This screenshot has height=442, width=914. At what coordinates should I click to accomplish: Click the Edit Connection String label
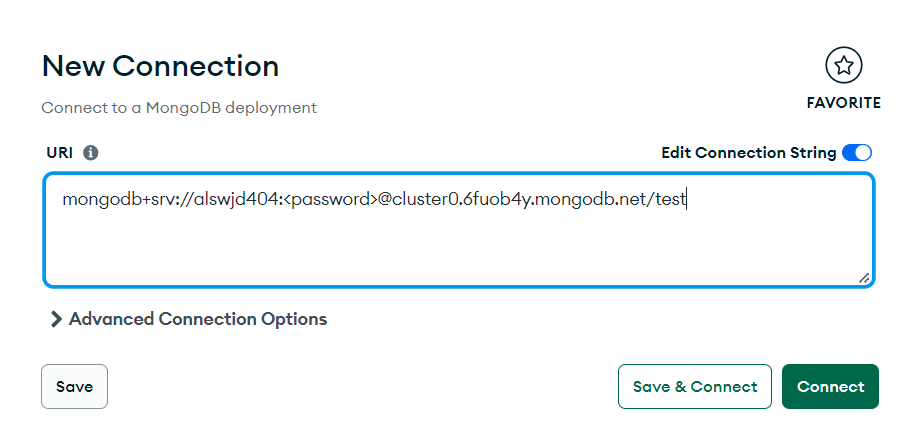click(748, 153)
